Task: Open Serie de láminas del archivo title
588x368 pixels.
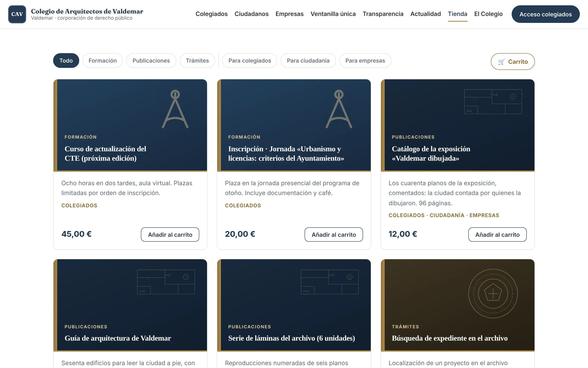Action: tap(292, 338)
